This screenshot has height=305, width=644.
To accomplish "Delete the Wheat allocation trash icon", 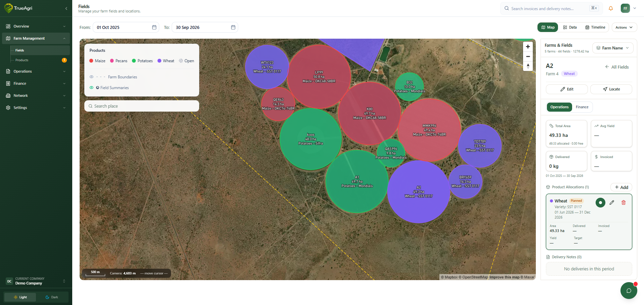I will click(x=624, y=202).
